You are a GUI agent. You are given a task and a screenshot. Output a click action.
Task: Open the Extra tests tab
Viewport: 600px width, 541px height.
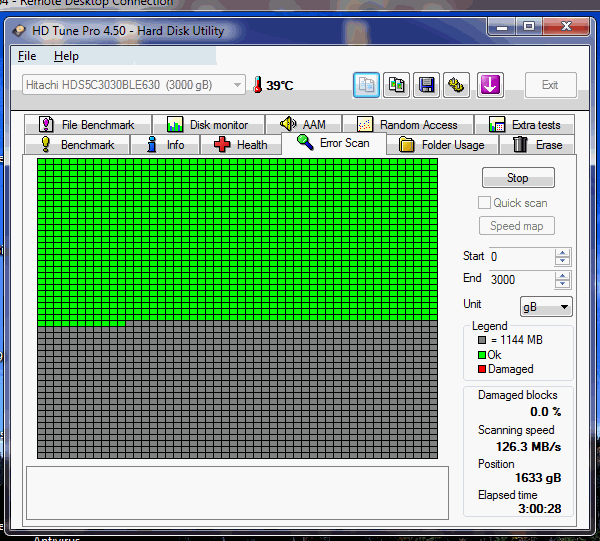[525, 125]
